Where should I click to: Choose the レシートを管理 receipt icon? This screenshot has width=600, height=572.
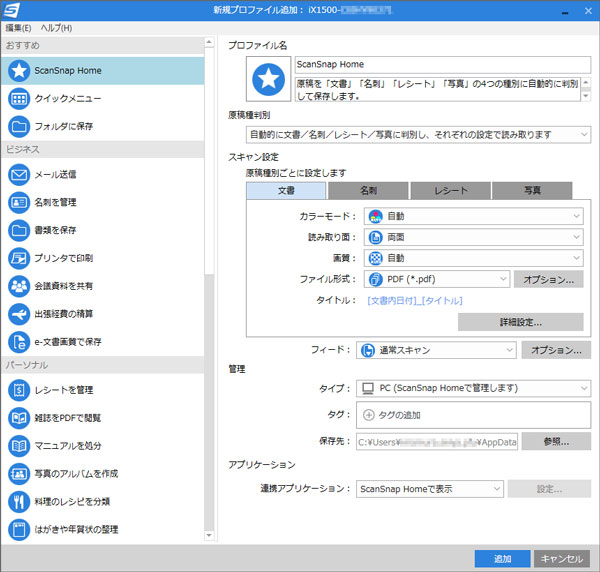tap(19, 390)
